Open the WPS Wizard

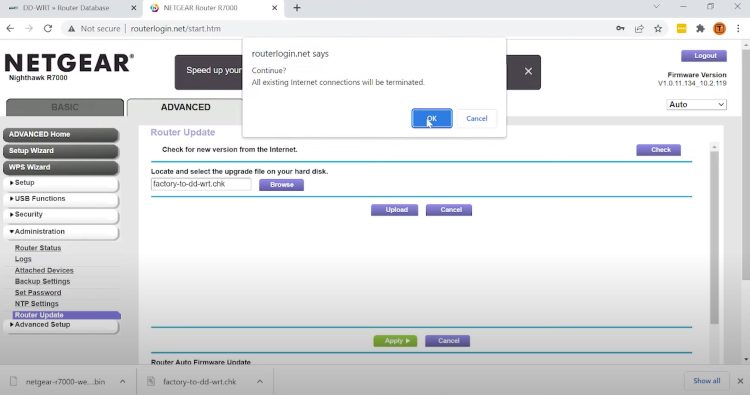(61, 167)
